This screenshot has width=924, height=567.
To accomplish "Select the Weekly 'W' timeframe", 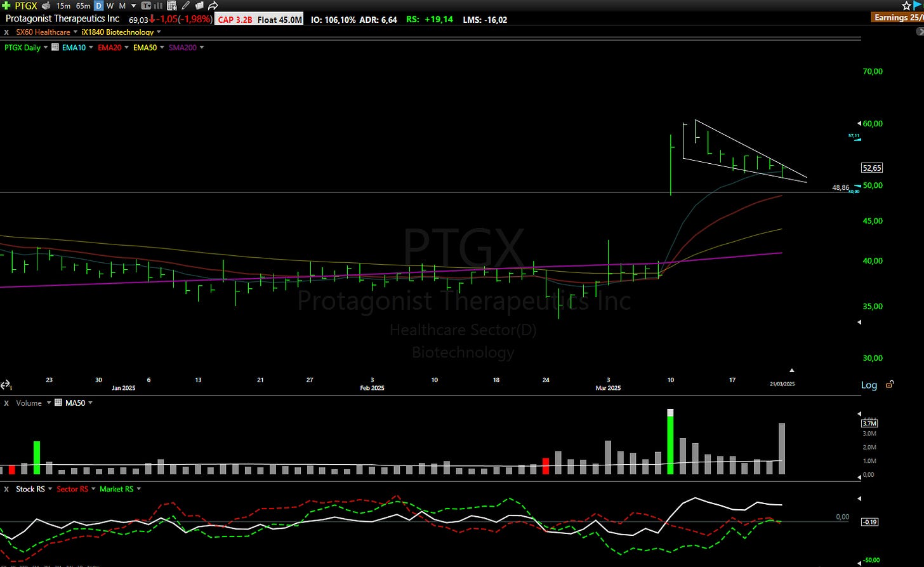I will pyautogui.click(x=110, y=6).
